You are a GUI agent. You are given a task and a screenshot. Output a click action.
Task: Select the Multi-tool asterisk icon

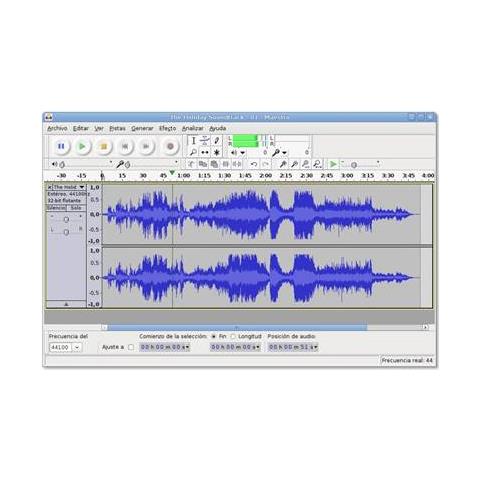tap(217, 152)
